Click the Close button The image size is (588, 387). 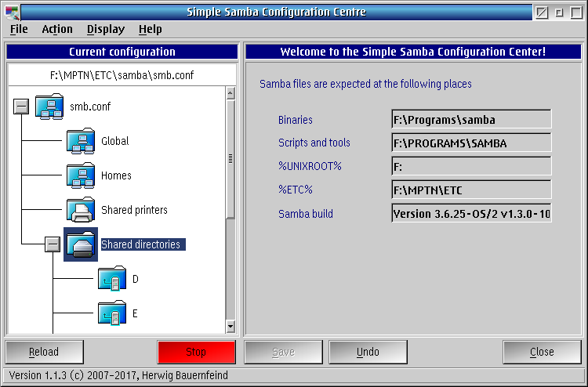(x=542, y=352)
